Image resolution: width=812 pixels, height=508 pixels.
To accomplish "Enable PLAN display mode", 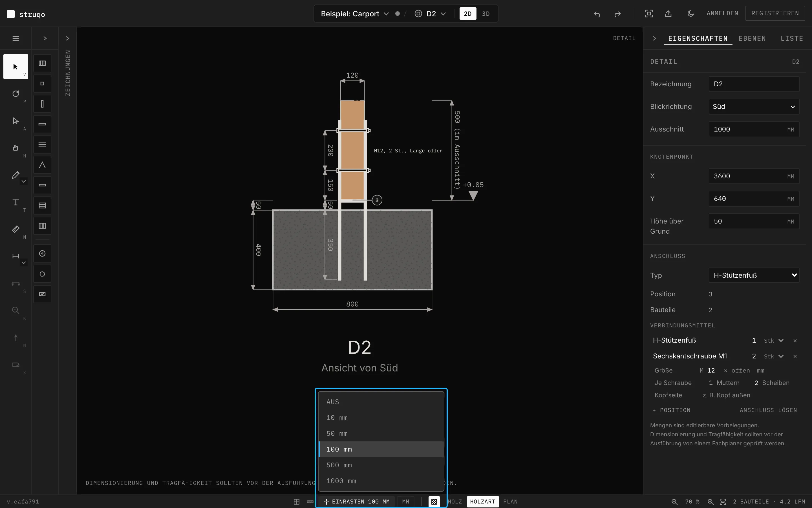I will pyautogui.click(x=510, y=502).
